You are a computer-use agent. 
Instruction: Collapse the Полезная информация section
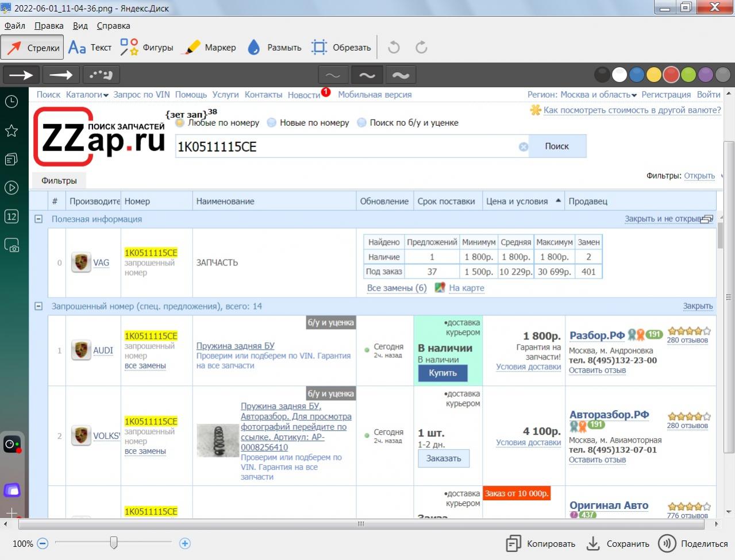tap(39, 219)
